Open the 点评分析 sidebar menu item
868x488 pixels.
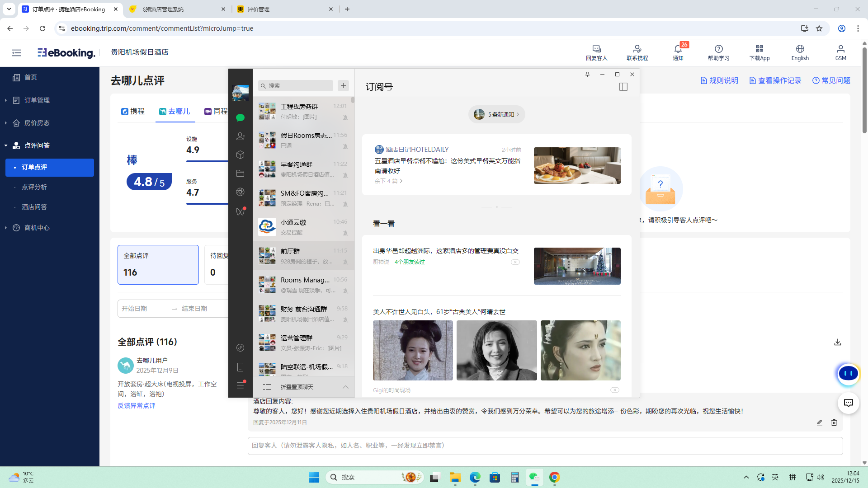[34, 187]
